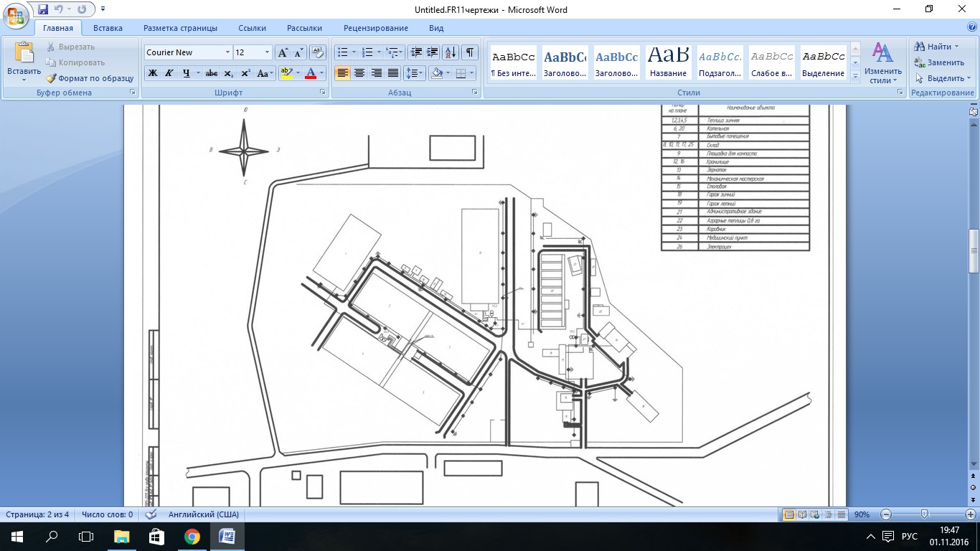This screenshot has height=551, width=980.
Task: Toggle italic formatting (К)
Action: [x=169, y=73]
